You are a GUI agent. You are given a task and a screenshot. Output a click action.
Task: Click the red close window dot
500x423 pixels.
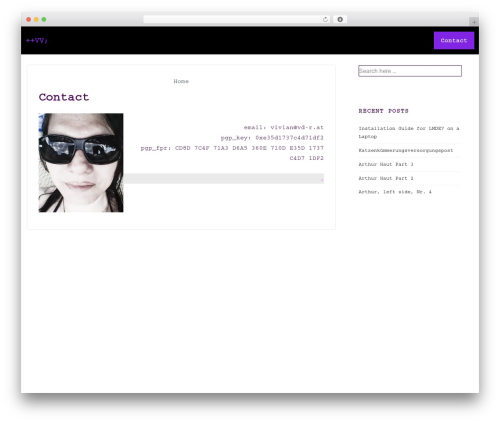click(x=29, y=20)
